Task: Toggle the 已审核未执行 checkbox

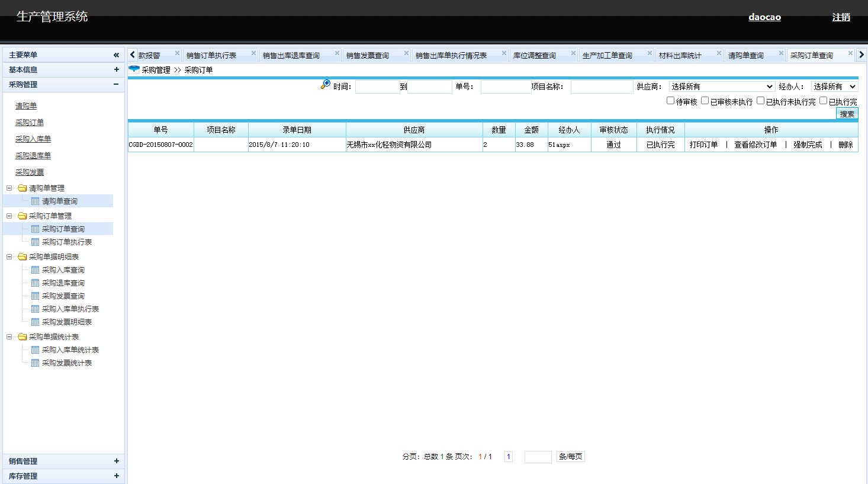Action: pyautogui.click(x=705, y=101)
